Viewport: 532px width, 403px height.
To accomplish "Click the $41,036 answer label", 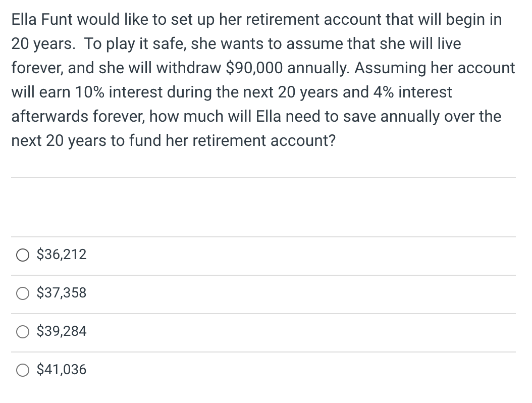I will 61,370.
